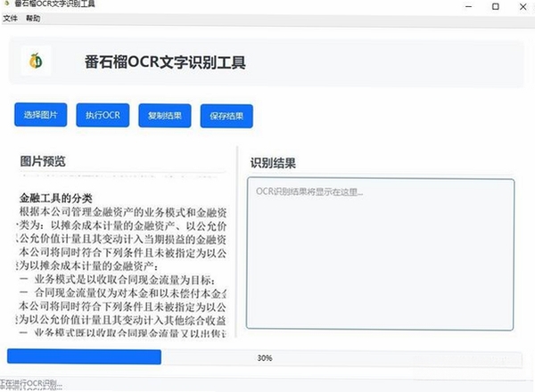Click status bar text 正在进行OCR识别
The width and height of the screenshot is (535, 392).
(31, 383)
